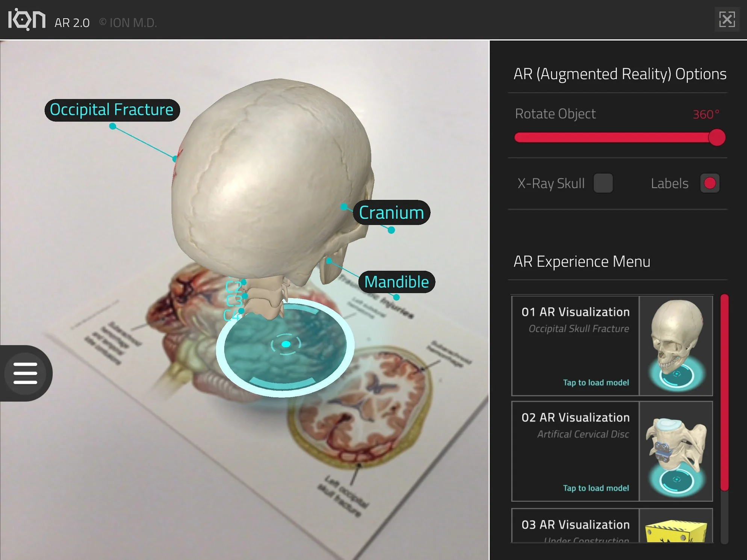747x560 pixels.
Task: Select the Mandible label
Action: (397, 282)
